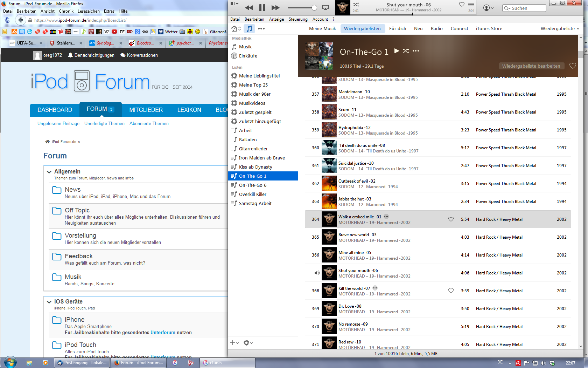Screen dimensions: 588x368
Task: Open the Up Next list icon
Action: click(x=471, y=5)
